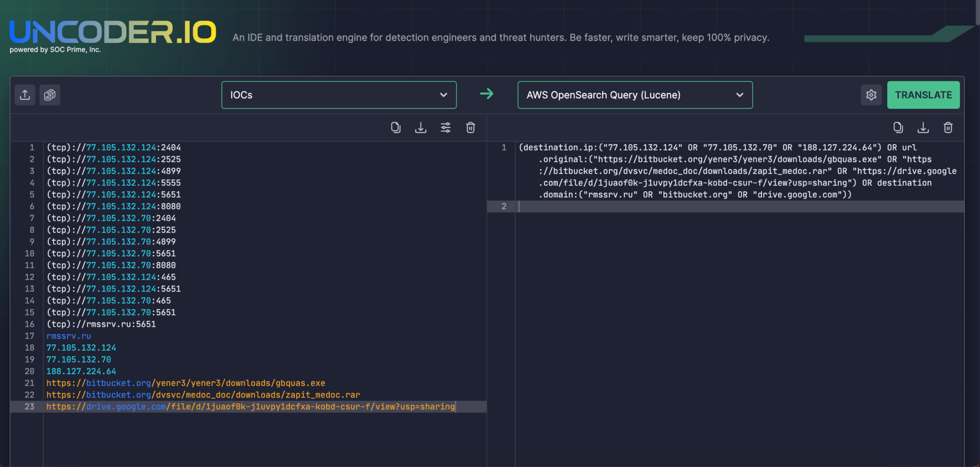Download the IOC input panel content
Viewport: 980px width, 467px height.
(x=421, y=127)
